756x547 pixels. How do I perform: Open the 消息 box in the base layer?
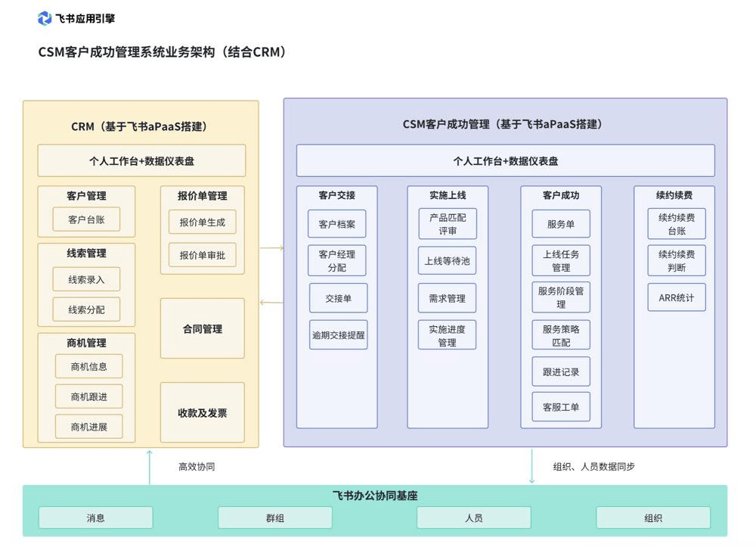[x=96, y=517]
